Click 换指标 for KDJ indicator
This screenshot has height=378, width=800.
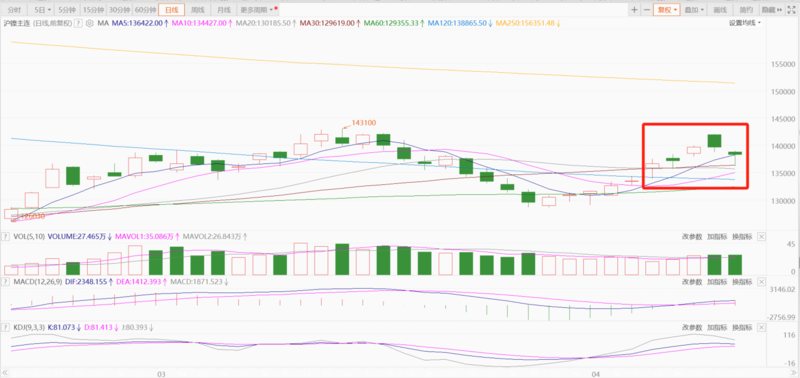[742, 327]
